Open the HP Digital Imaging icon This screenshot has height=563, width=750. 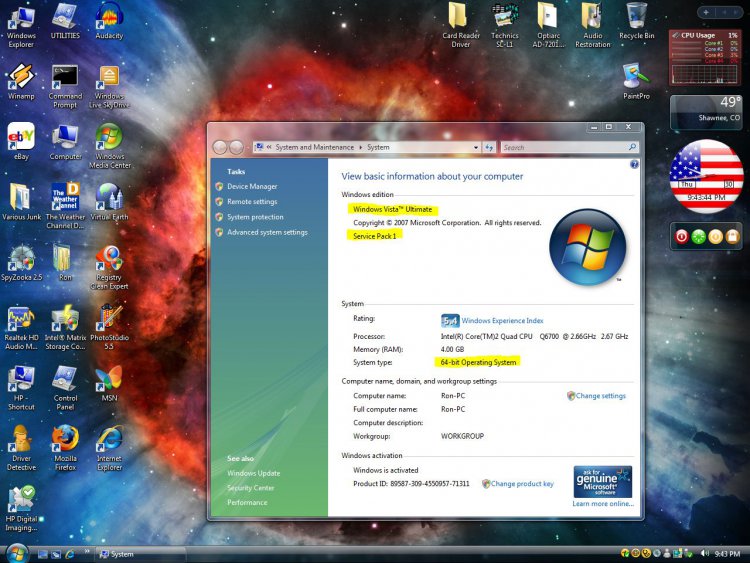[21, 509]
